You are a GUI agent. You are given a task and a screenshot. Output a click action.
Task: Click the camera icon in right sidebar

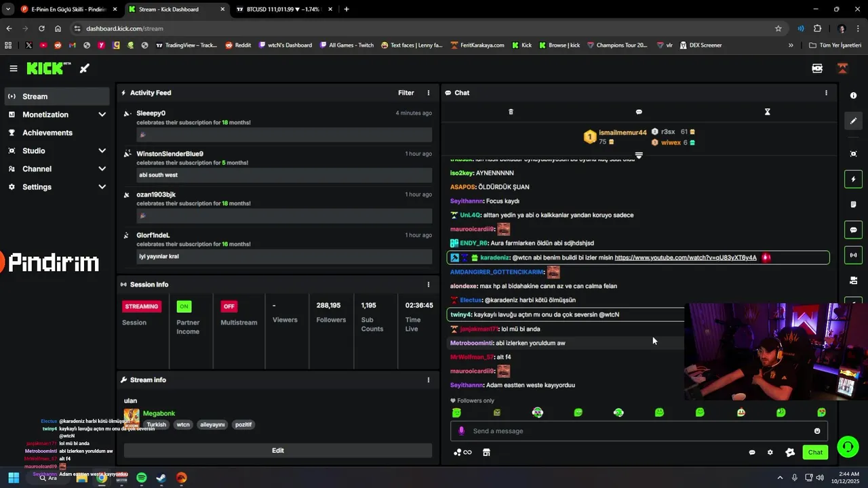point(854,281)
